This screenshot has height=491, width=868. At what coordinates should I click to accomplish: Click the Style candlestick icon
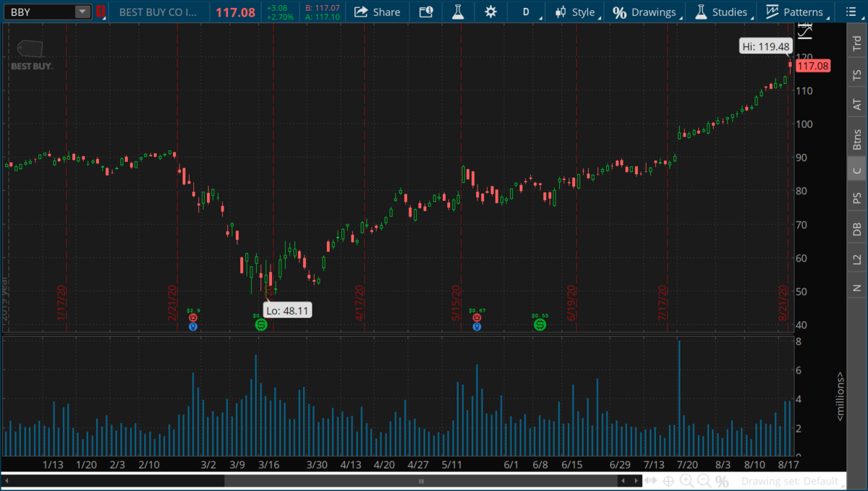561,12
